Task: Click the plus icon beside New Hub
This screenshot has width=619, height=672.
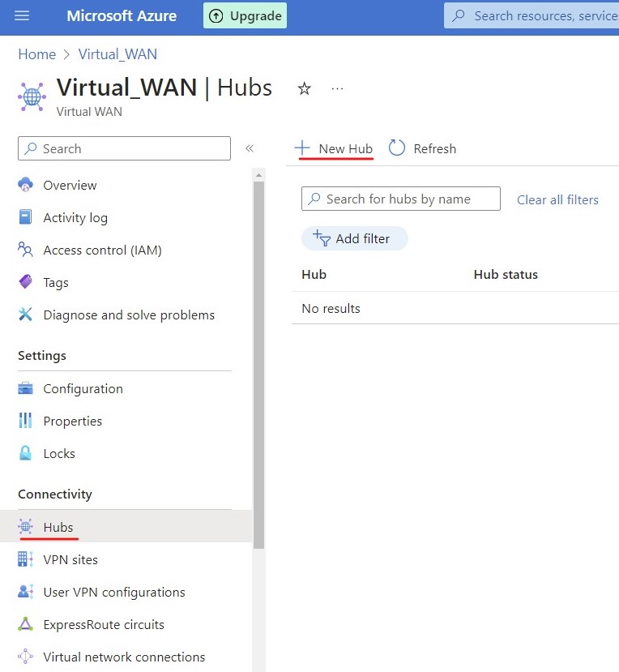Action: pyautogui.click(x=302, y=148)
